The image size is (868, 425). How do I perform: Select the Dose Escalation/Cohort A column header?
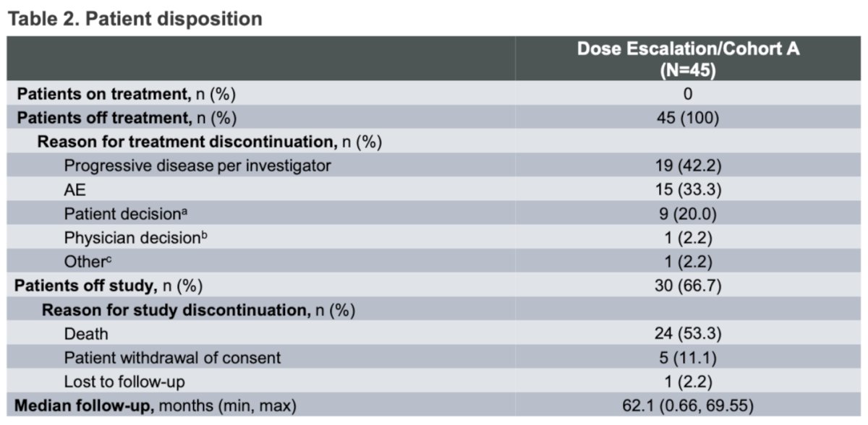tap(687, 59)
